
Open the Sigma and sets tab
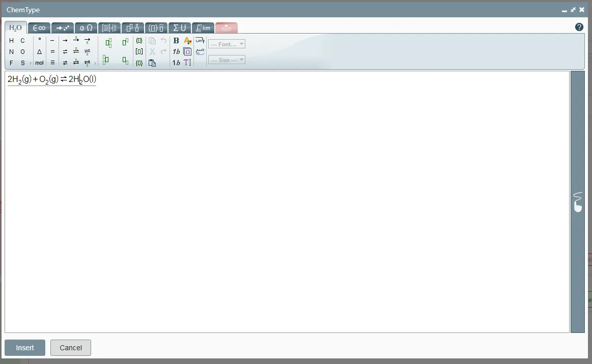pos(179,28)
